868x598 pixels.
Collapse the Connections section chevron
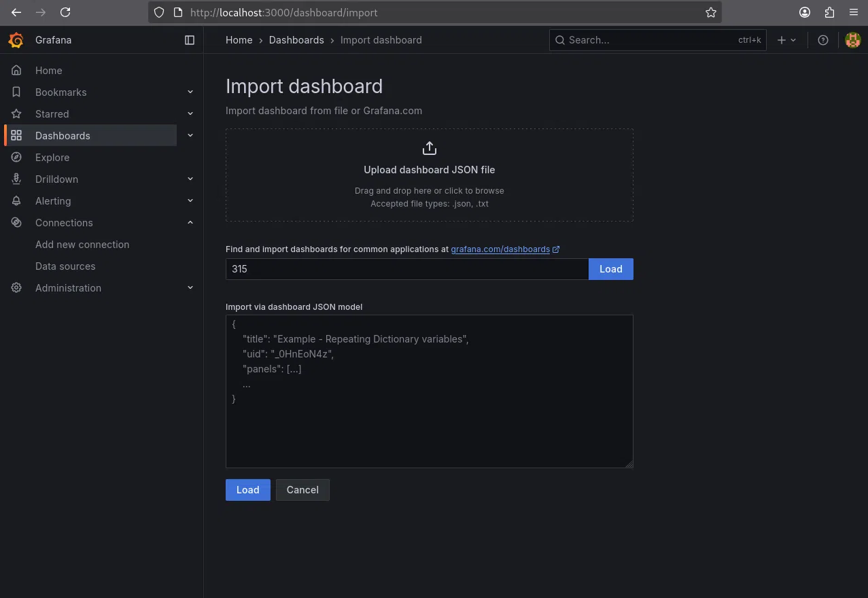tap(190, 223)
